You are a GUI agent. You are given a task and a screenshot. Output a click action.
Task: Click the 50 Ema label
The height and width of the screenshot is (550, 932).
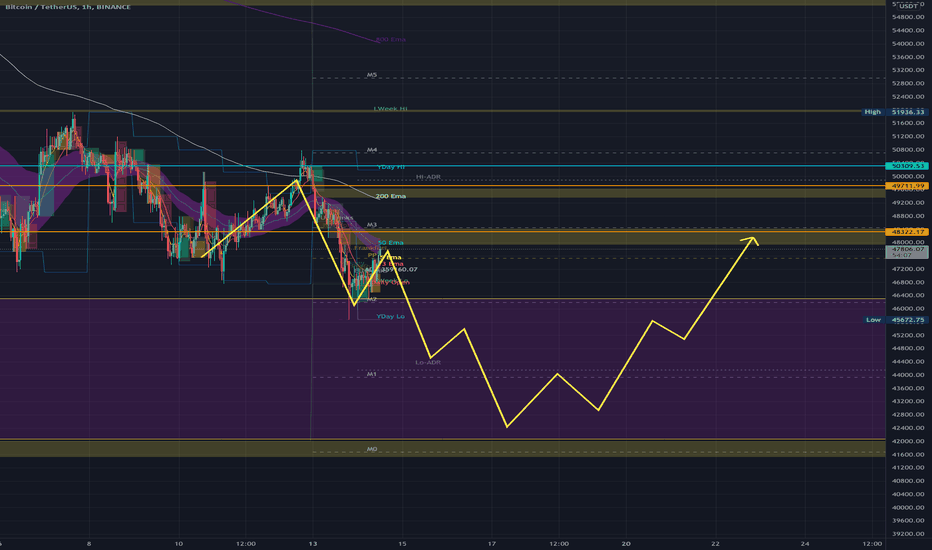[391, 243]
